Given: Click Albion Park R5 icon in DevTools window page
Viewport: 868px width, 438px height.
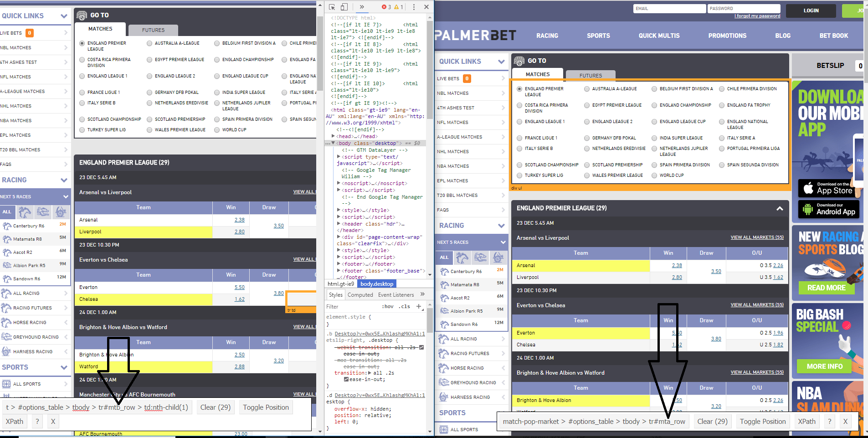Looking at the screenshot, I should click(x=7, y=265).
